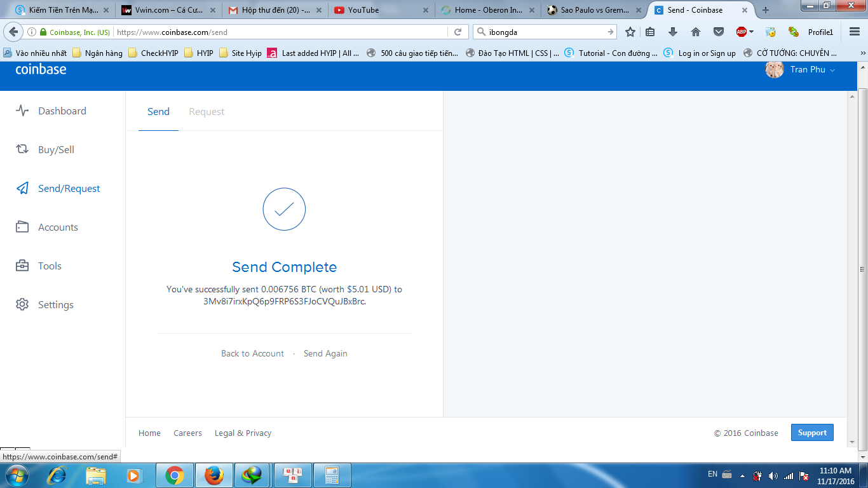Open Accounts in the Coinbase sidebar
The image size is (868, 488).
tap(47, 227)
